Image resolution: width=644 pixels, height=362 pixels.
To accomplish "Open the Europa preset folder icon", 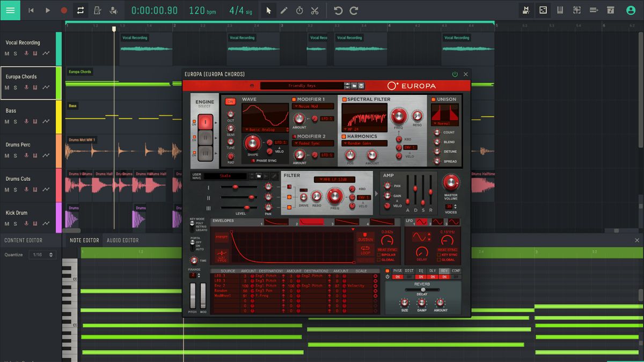I will [x=354, y=85].
